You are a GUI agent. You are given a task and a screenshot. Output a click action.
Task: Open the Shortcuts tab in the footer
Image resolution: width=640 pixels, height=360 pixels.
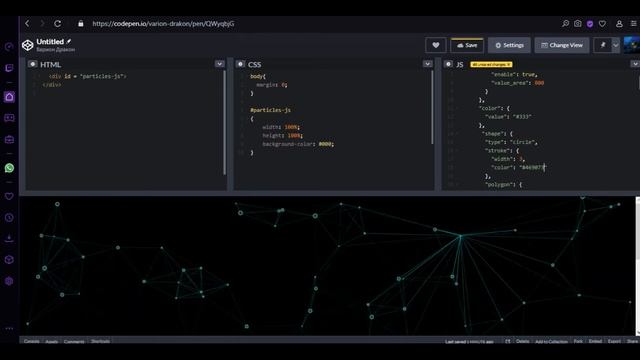100,341
